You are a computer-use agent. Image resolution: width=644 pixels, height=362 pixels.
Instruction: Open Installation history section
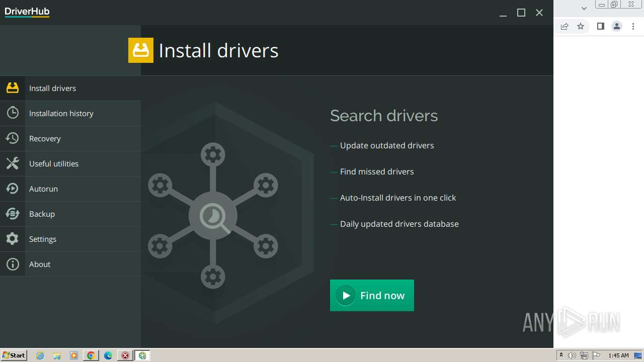[70, 113]
